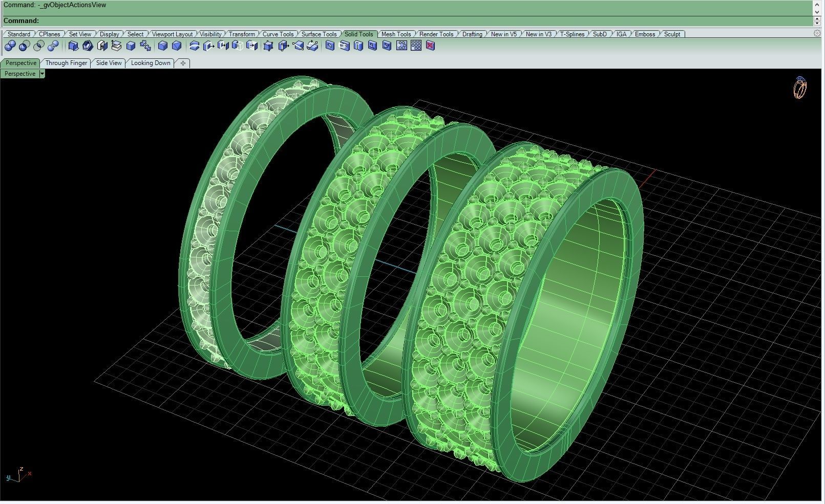
Task: Click the fold face slab icon
Action: click(x=312, y=46)
